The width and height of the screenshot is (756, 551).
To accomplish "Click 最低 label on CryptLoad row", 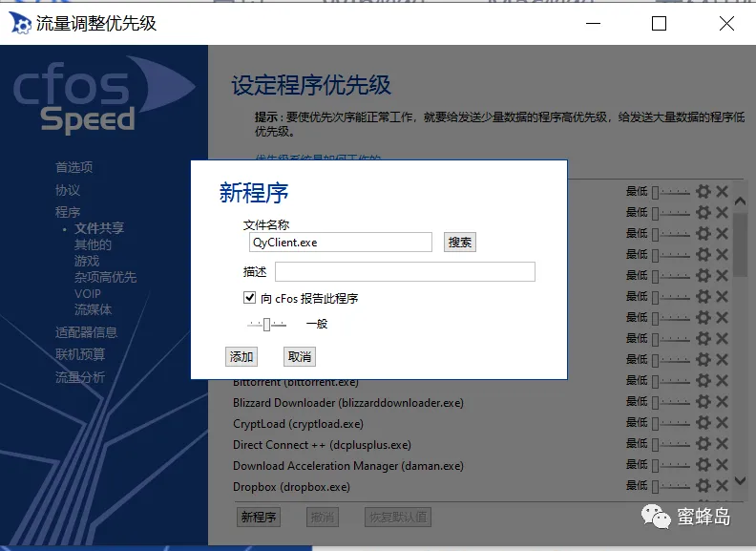I will point(637,422).
